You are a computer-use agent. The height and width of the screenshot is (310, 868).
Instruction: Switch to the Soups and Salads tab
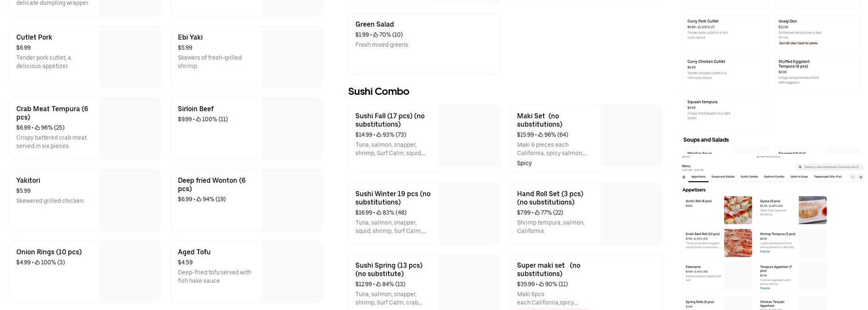724,177
